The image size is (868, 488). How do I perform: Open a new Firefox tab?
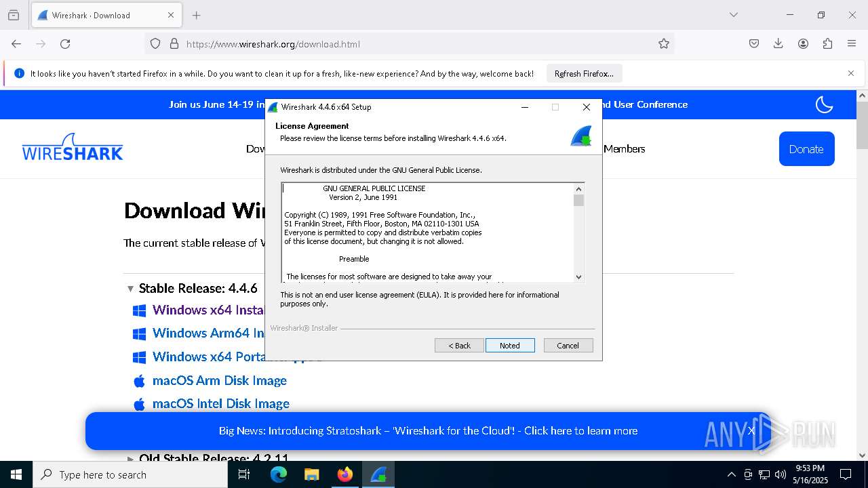point(197,15)
